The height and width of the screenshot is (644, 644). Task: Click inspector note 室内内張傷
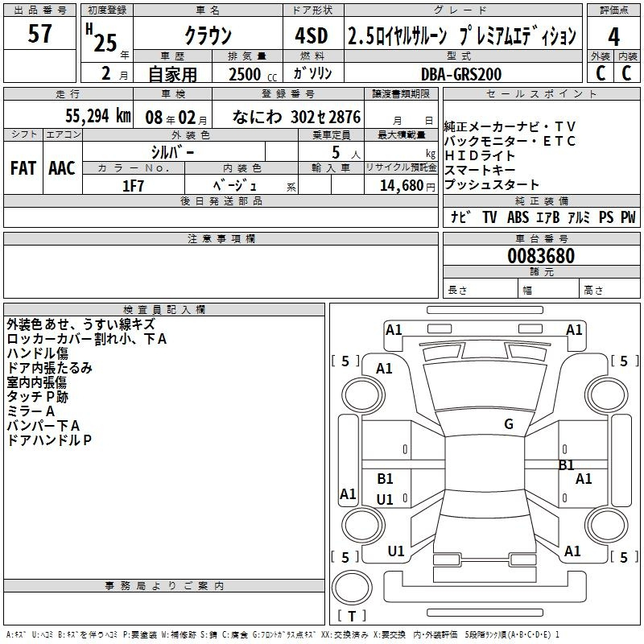(36, 382)
